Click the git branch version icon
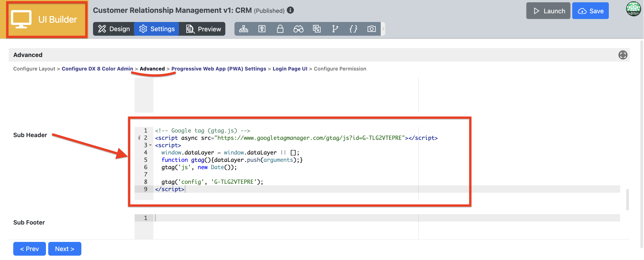The image size is (644, 260). [x=335, y=29]
